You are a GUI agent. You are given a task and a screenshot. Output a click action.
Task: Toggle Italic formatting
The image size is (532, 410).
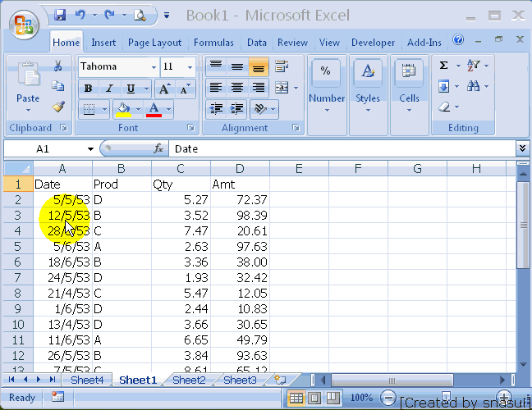[x=109, y=89]
